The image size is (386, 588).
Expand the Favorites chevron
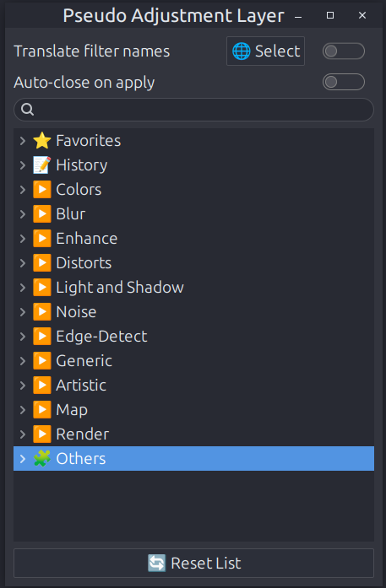click(23, 141)
